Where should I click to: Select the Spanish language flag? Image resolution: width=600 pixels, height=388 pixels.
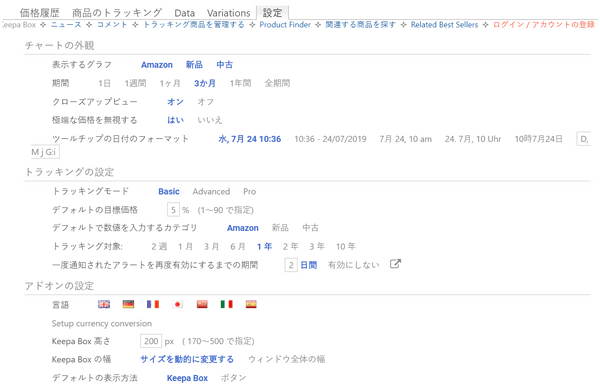click(x=251, y=304)
